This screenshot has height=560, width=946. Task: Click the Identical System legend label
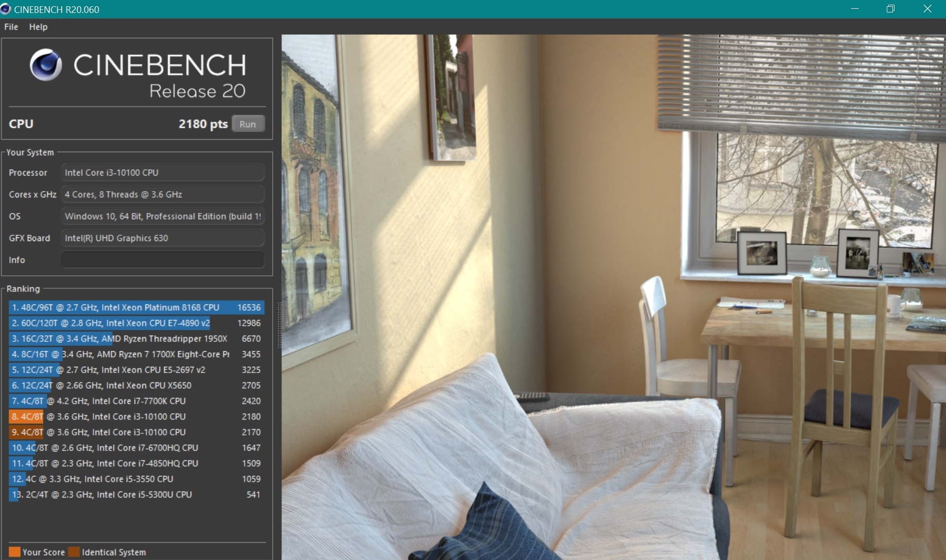pyautogui.click(x=114, y=552)
